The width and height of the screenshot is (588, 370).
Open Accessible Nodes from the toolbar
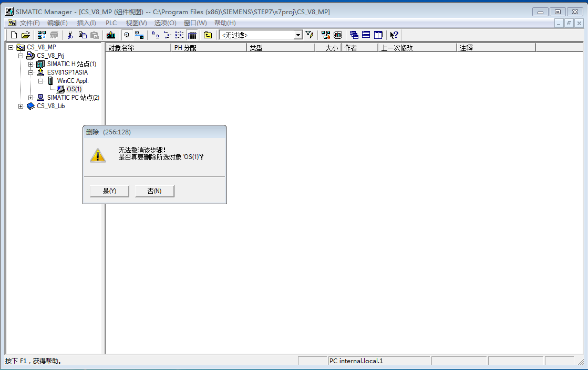click(42, 35)
